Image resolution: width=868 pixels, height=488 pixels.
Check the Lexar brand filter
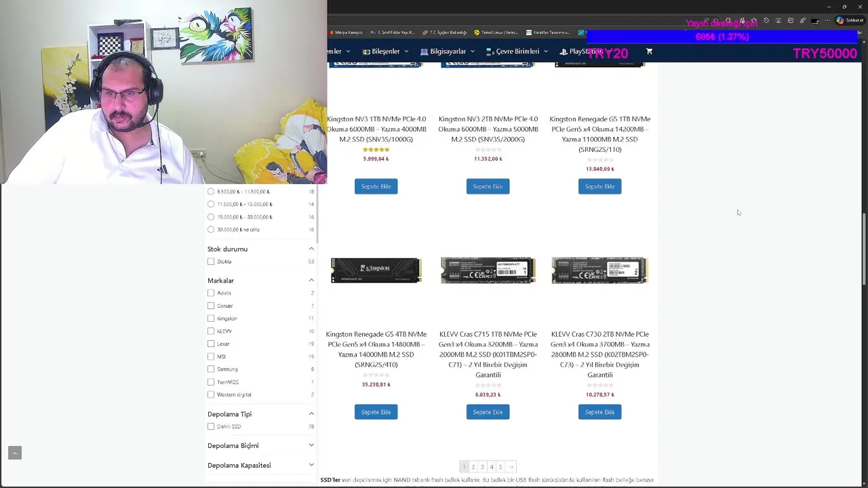click(x=211, y=344)
